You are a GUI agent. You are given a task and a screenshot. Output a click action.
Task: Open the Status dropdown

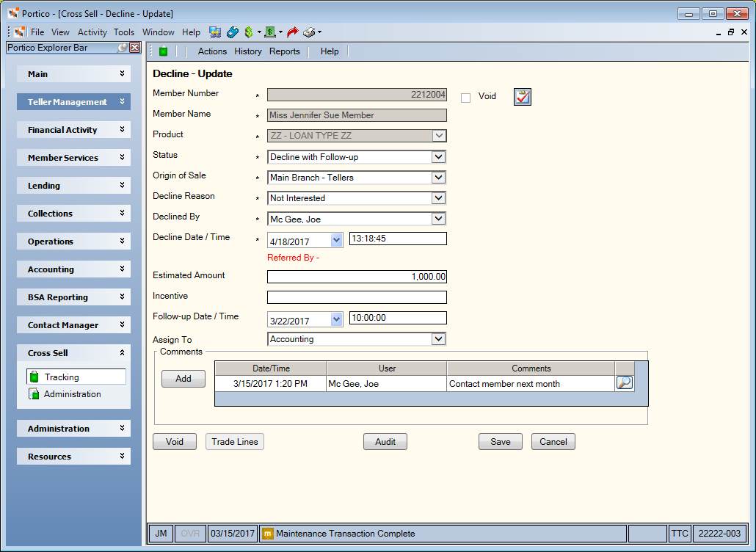click(357, 157)
